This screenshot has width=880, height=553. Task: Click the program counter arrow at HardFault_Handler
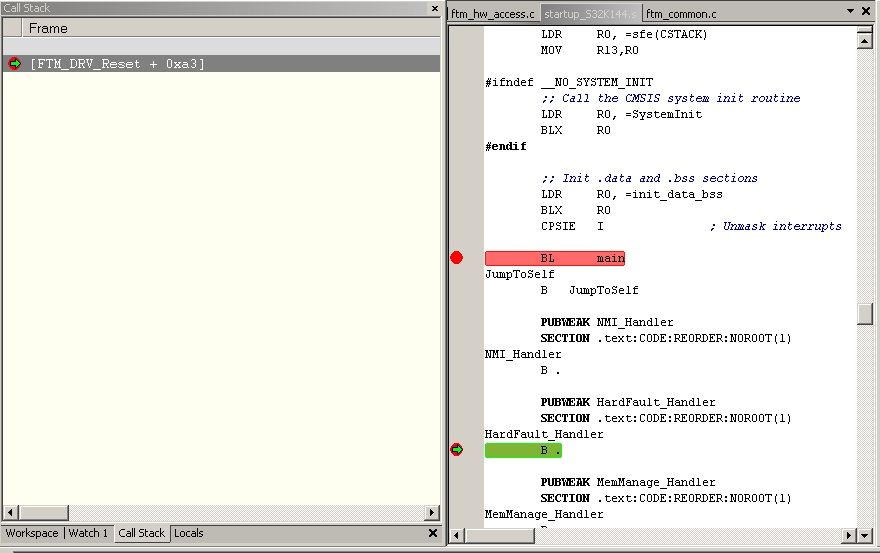tap(457, 450)
